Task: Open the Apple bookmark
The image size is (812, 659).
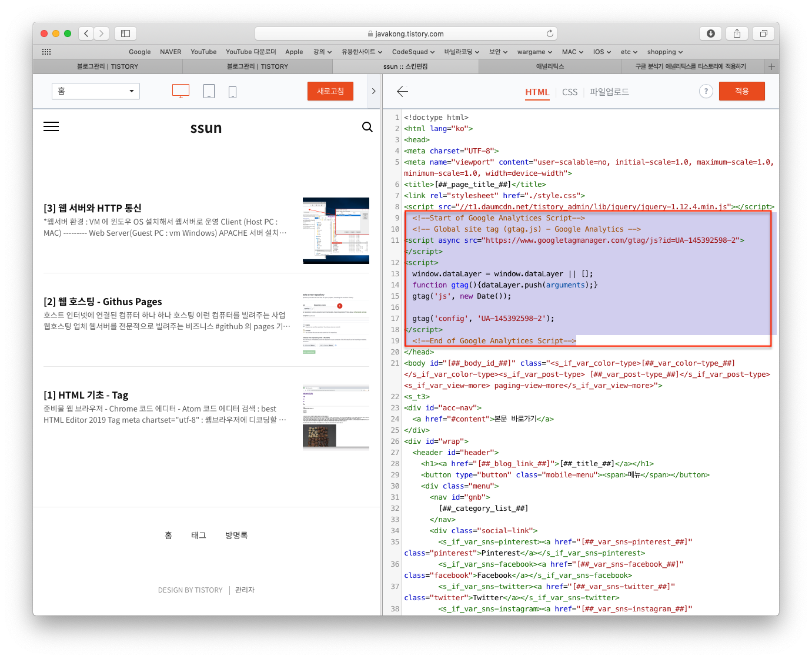Action: tap(294, 52)
